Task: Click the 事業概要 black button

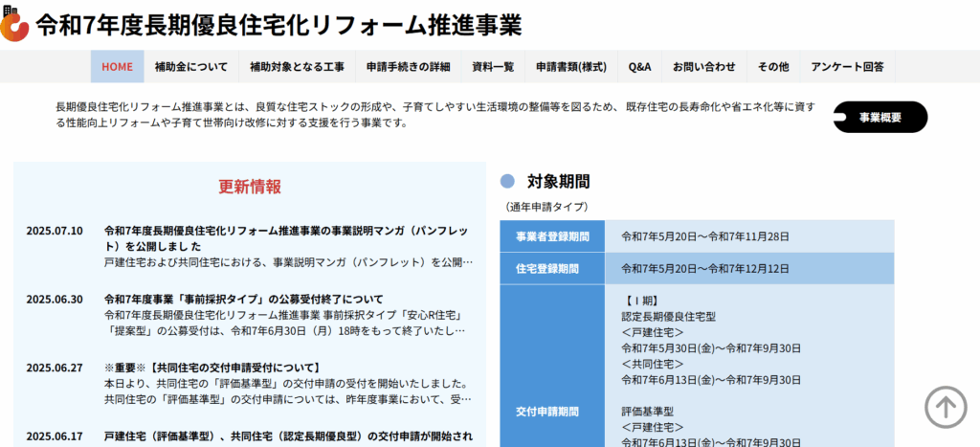Action: pyautogui.click(x=880, y=117)
